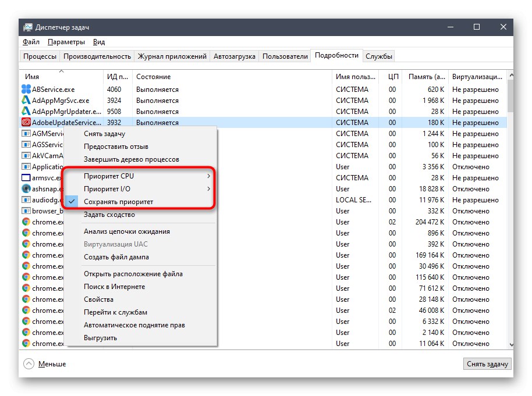Click the AdAppMgrSvc.exe Autodesk icon
532x396 pixels.
(x=26, y=101)
